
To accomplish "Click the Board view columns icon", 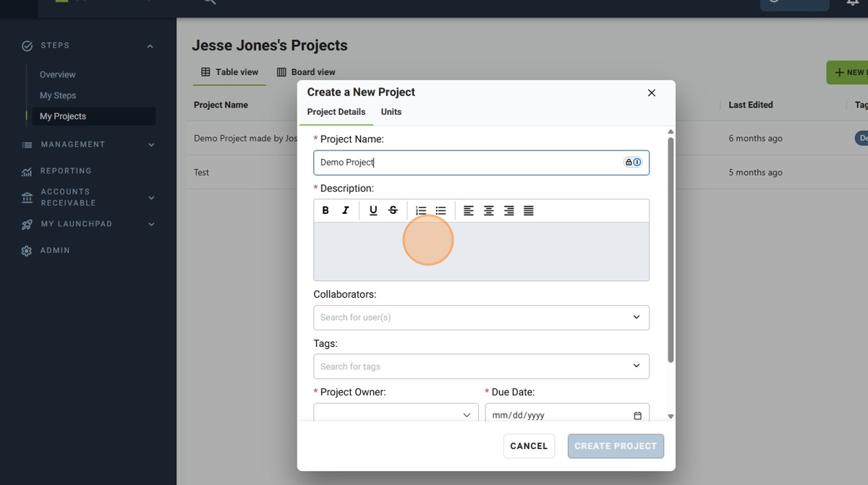I will click(x=281, y=72).
